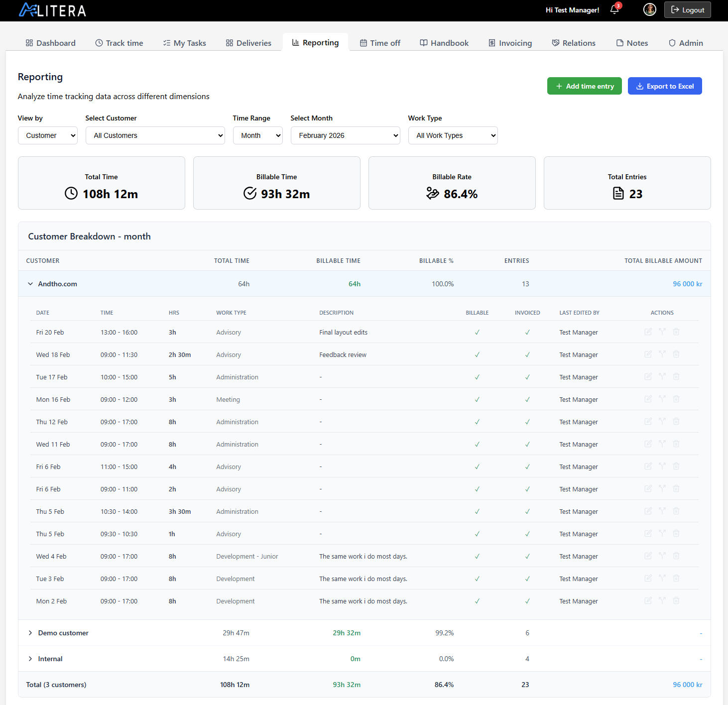
Task: Click the Export to Excel button
Action: [665, 86]
